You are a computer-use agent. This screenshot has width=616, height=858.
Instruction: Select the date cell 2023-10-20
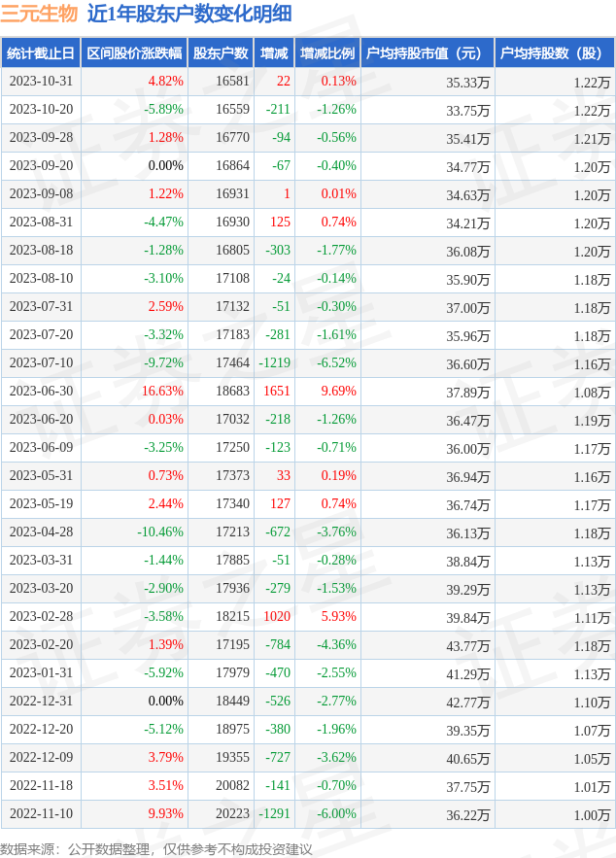tap(41, 110)
